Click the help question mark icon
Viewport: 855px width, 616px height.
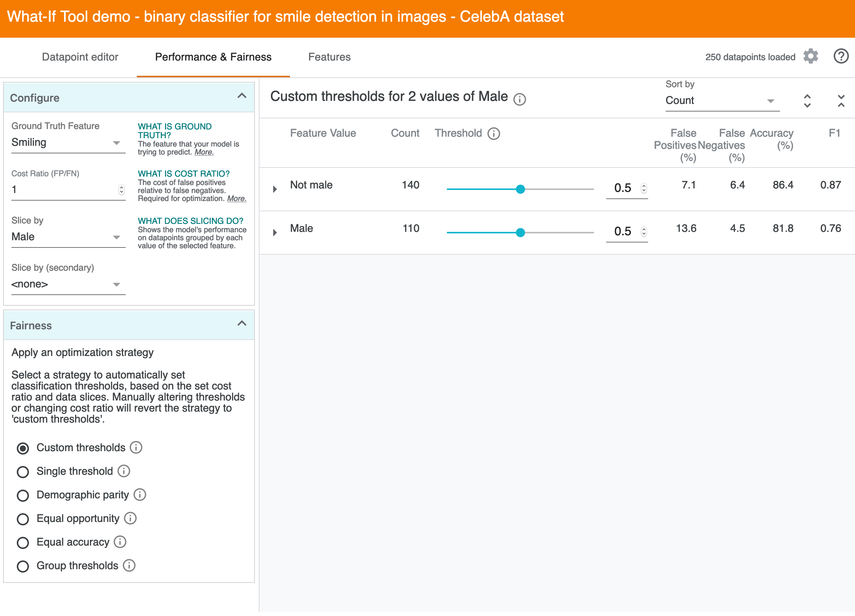(841, 56)
